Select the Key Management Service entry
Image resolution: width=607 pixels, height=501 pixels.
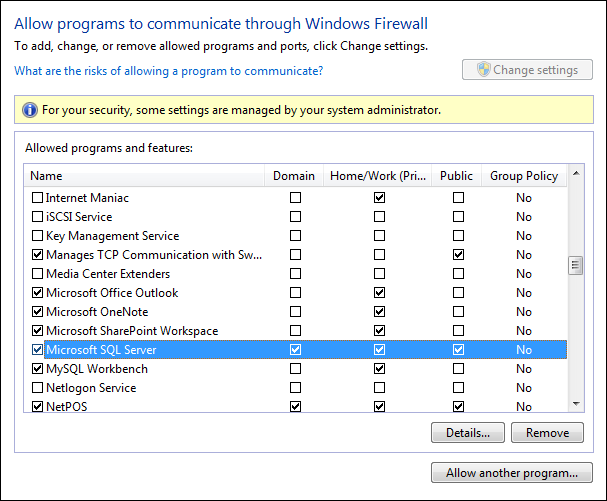pyautogui.click(x=113, y=236)
